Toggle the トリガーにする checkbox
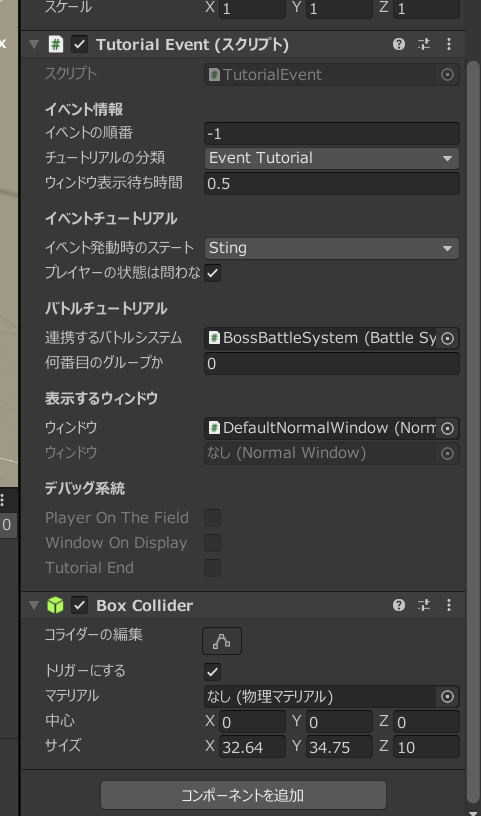Screen dimensions: 481x816 [x=212, y=672]
